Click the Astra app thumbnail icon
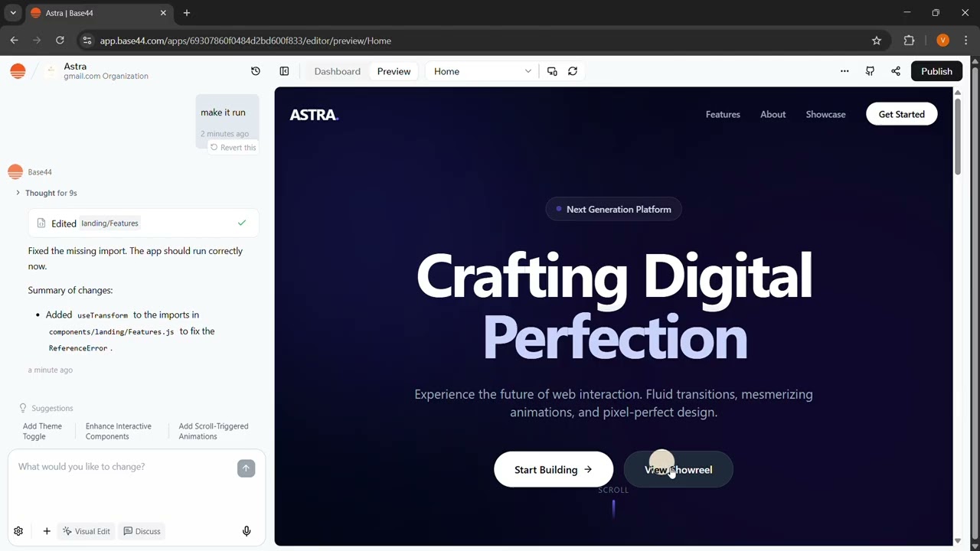 tap(51, 71)
